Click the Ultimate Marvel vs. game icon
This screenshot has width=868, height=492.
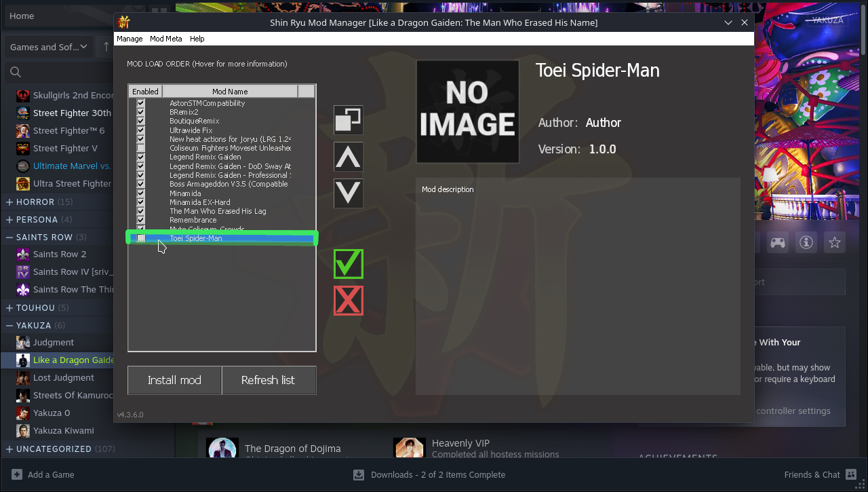tap(23, 166)
